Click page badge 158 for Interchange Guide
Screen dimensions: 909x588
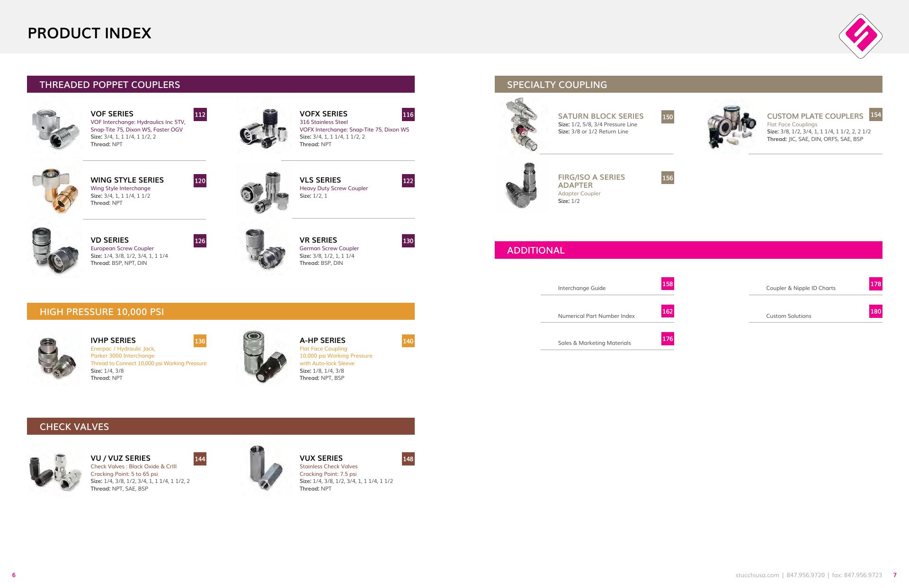click(x=668, y=284)
